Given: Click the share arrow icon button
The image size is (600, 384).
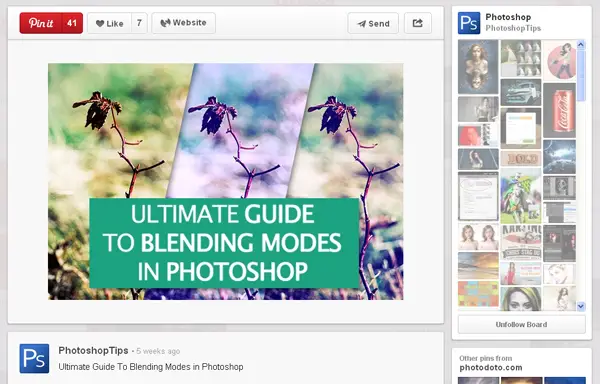Looking at the screenshot, I should click(418, 23).
